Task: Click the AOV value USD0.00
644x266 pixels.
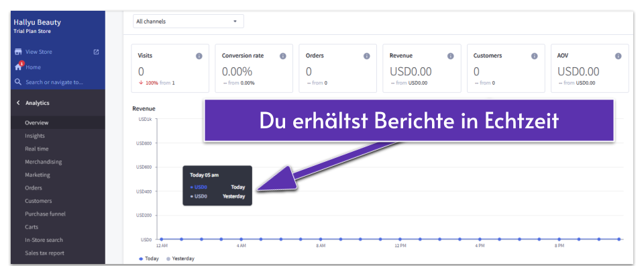Action: click(x=578, y=71)
